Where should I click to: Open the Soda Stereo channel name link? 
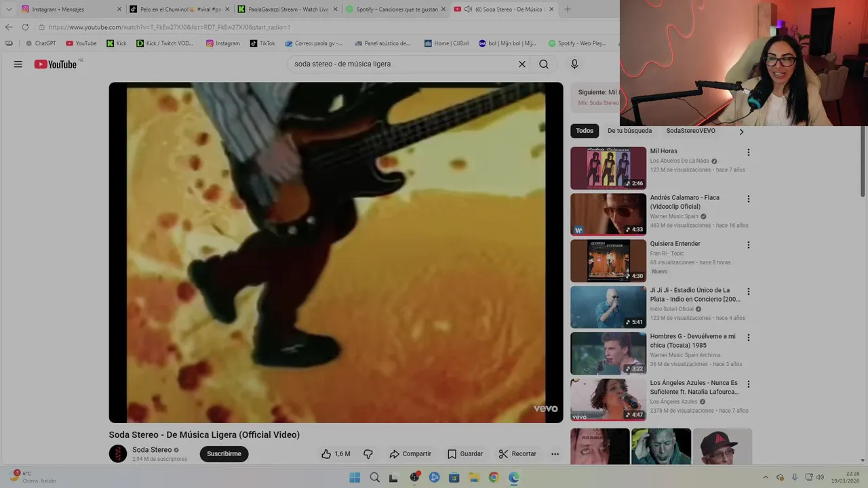coord(152,450)
